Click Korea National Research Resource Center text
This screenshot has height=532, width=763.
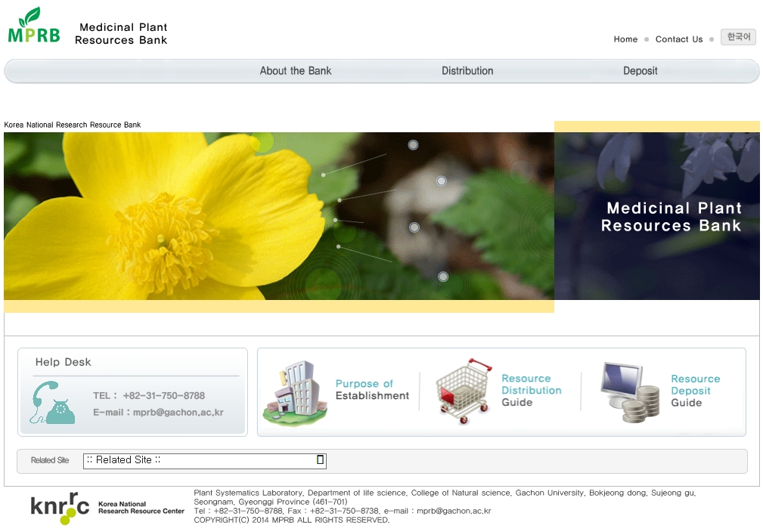click(141, 508)
